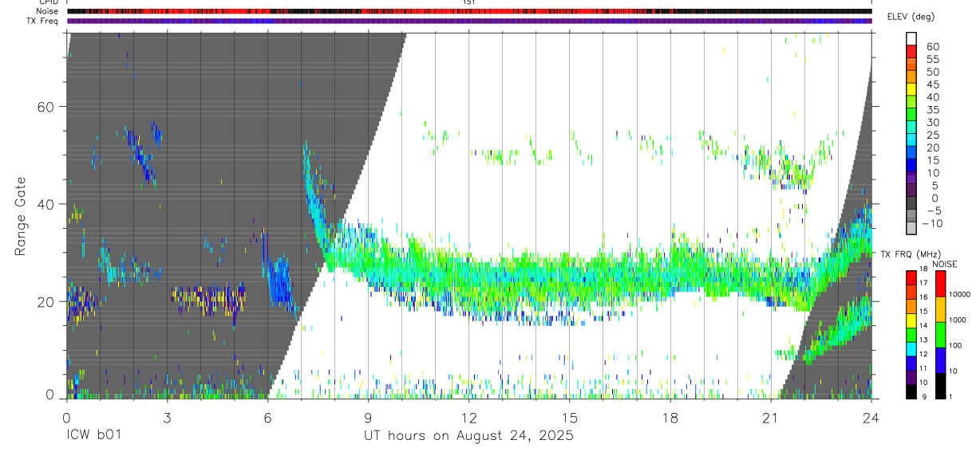Click the purple TX Freq strip above the plot
The image size is (980, 452).
coord(469,21)
